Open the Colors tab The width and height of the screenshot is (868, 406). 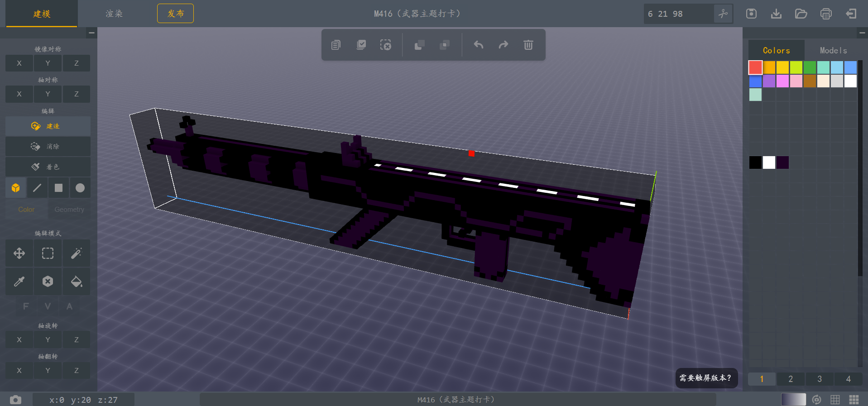pyautogui.click(x=776, y=51)
